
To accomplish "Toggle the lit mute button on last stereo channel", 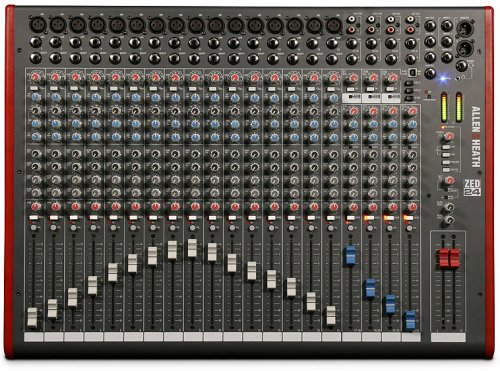I will [409, 218].
